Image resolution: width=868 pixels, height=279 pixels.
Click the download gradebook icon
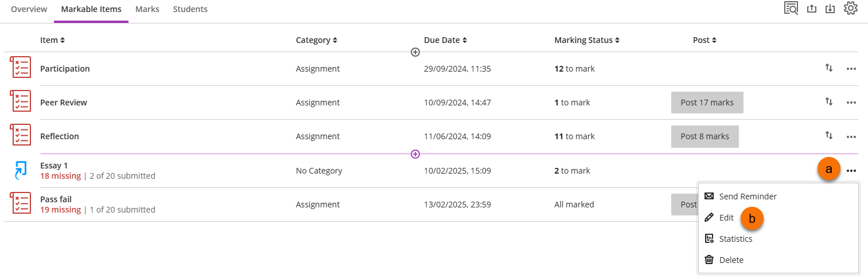(830, 9)
